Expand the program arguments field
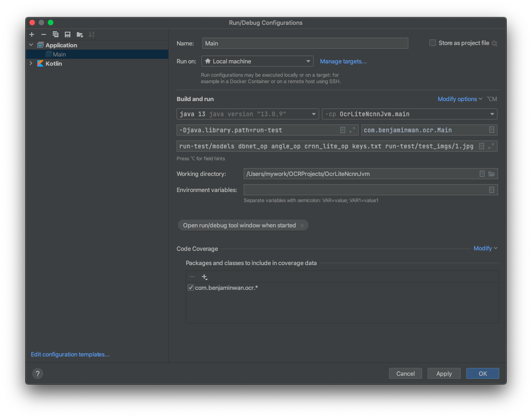Viewport: 532px width, 418px height. pyautogui.click(x=491, y=146)
